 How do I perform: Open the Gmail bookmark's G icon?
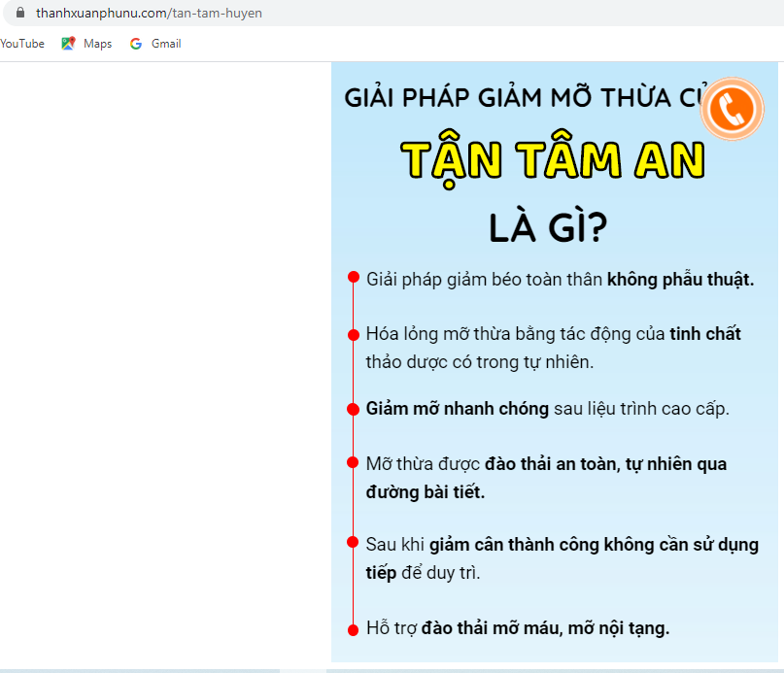136,43
